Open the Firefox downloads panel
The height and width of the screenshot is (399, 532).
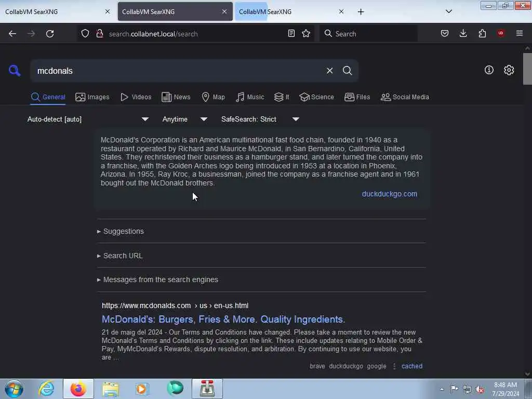click(x=463, y=33)
